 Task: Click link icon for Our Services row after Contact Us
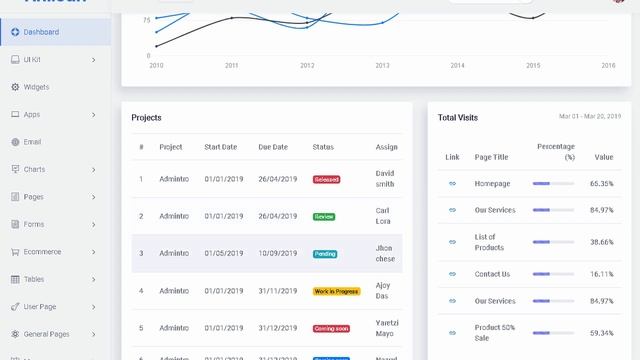pyautogui.click(x=452, y=301)
